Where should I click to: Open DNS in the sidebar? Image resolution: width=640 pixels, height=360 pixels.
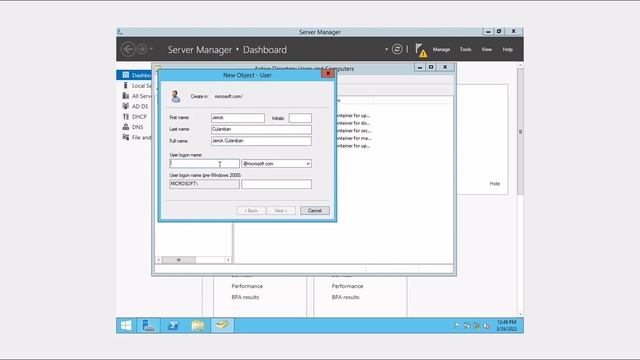point(133,127)
